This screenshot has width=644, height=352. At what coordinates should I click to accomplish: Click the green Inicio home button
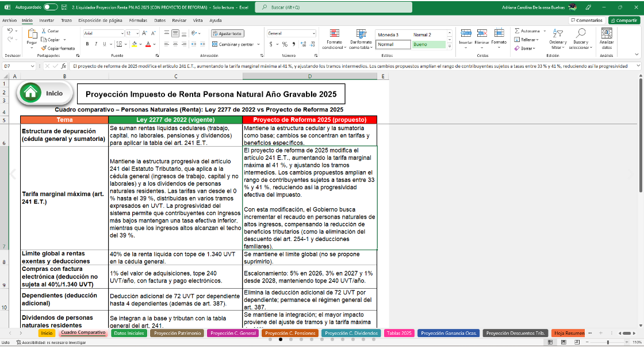click(44, 93)
